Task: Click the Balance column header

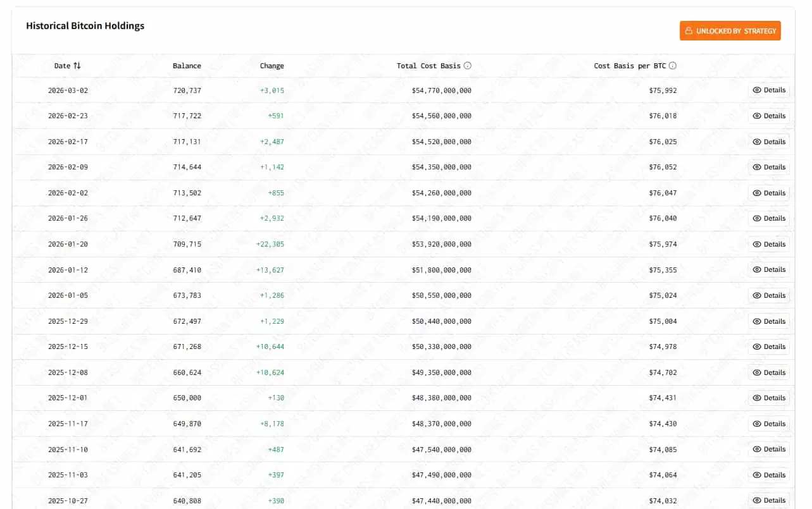Action: coord(187,65)
